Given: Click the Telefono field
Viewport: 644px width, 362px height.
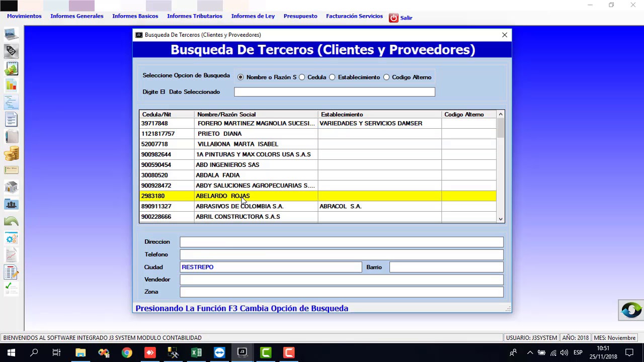Looking at the screenshot, I should coord(342,254).
